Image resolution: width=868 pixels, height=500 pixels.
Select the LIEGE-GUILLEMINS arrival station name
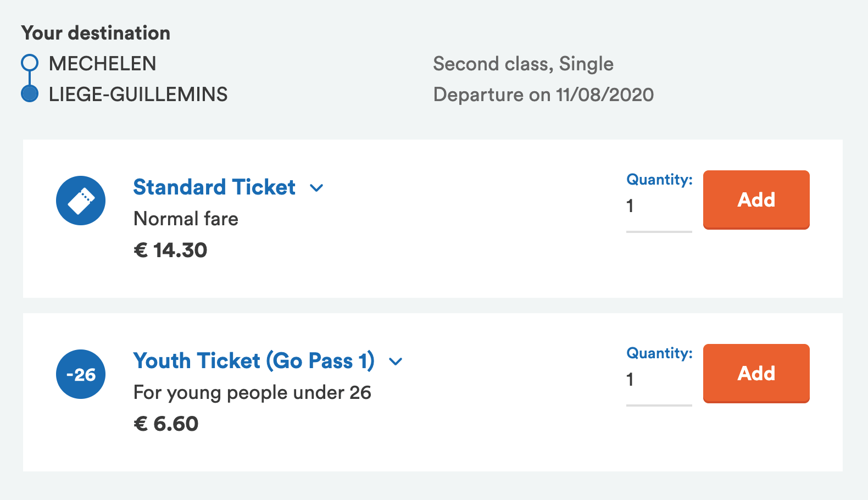(138, 95)
